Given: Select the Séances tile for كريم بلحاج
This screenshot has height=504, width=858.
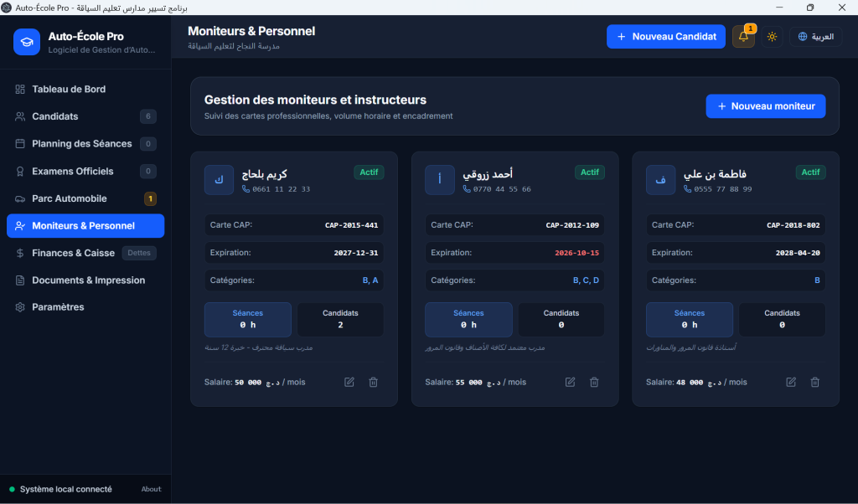Looking at the screenshot, I should coord(248,319).
